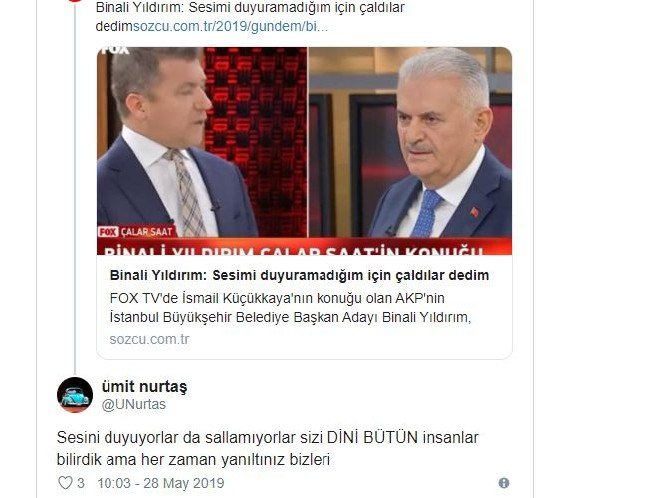Open the card description mentioning İsmail Küçükkaya
This screenshot has width=648, height=498.
[x=290, y=308]
